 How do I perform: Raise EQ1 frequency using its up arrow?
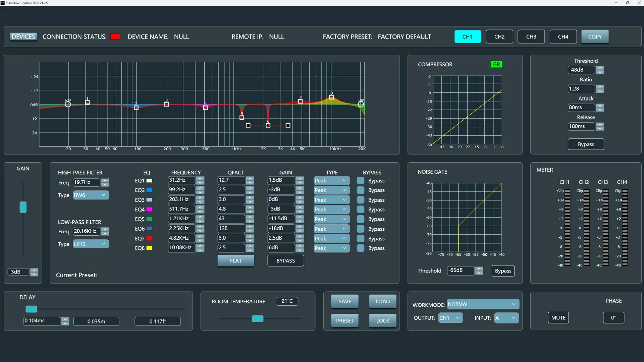pyautogui.click(x=200, y=178)
